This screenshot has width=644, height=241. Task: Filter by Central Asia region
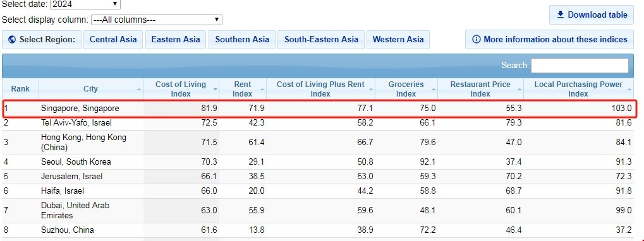tap(113, 40)
